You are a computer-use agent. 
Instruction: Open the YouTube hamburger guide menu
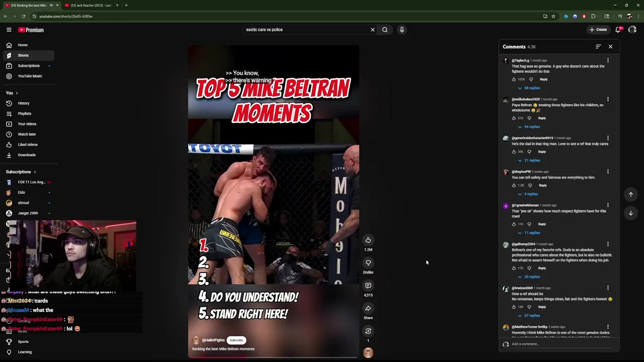pos(9,30)
